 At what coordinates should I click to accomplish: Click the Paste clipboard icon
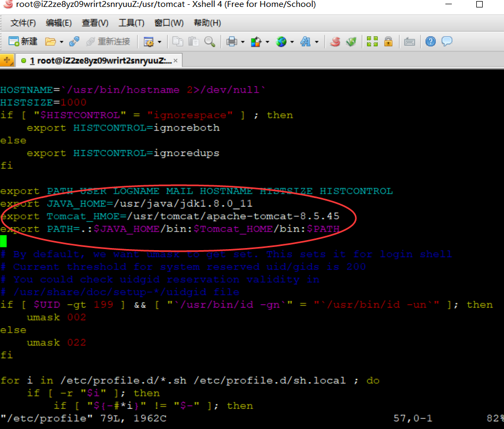pos(193,42)
